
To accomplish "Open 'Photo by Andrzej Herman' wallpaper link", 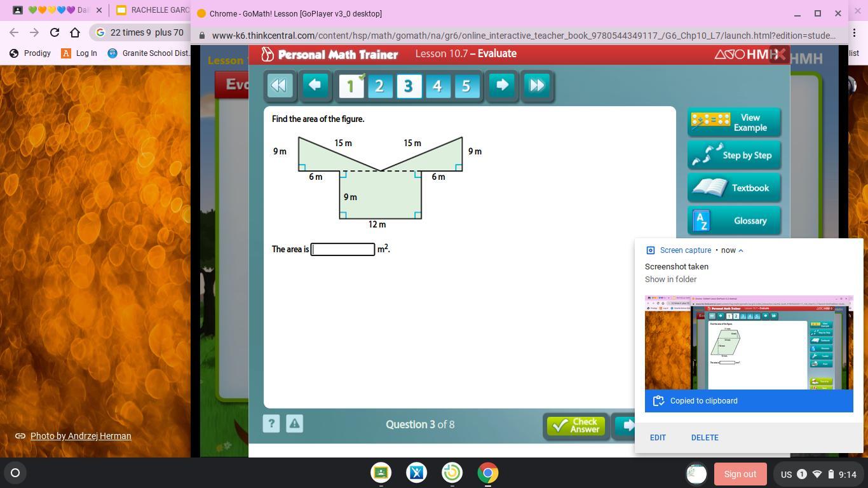I will pyautogui.click(x=81, y=436).
